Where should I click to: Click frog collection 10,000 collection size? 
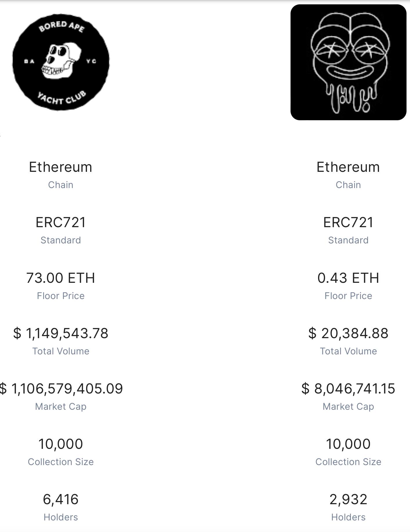pyautogui.click(x=348, y=444)
